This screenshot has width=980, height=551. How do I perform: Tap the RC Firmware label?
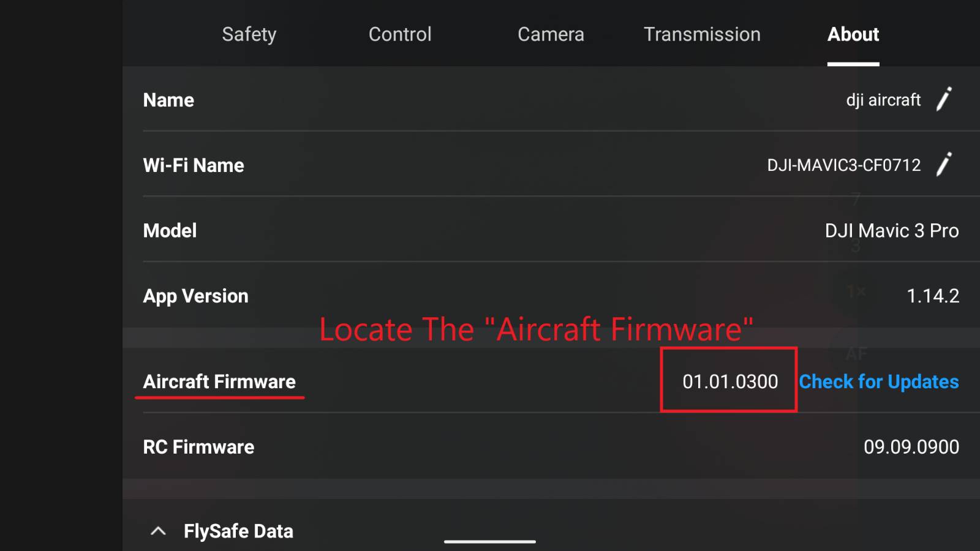coord(198,447)
